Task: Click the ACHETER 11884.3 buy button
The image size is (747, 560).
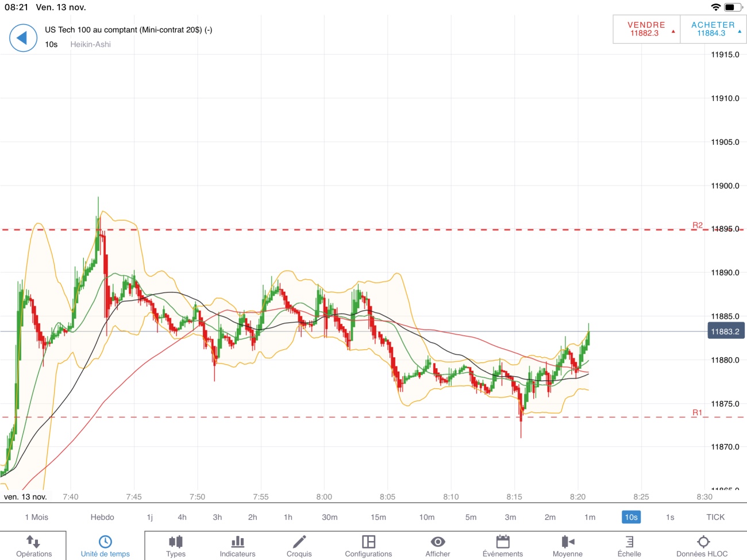Action: [713, 29]
